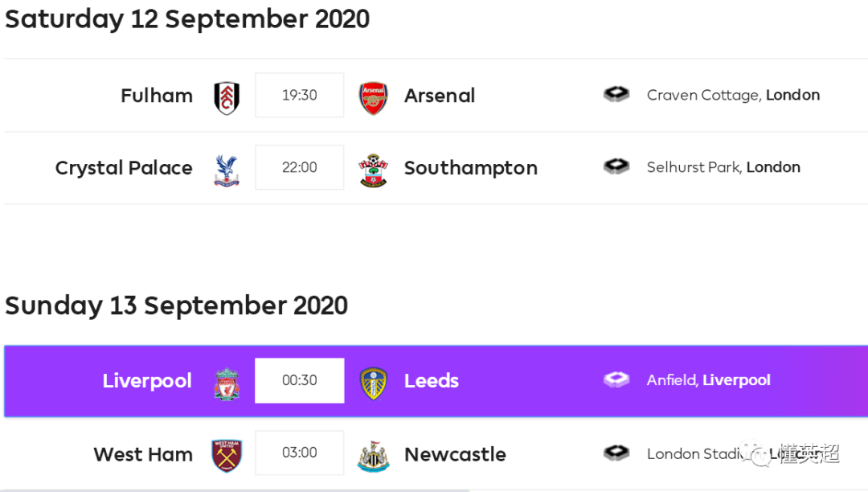Screen dimensions: 868x492
Task: Open the Newcastle team name link
Action: click(455, 454)
